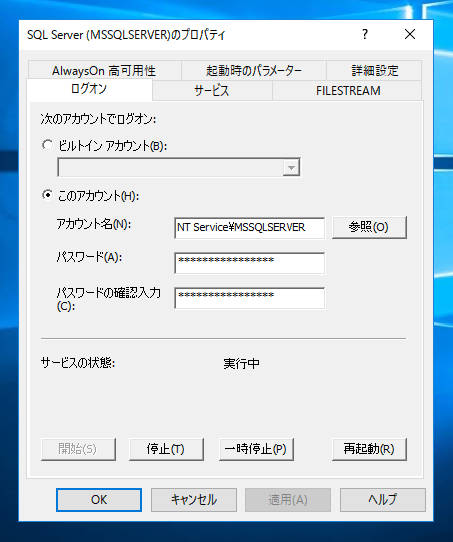Expand the built-in account dropdown arrow
This screenshot has width=453, height=542.
coord(291,168)
